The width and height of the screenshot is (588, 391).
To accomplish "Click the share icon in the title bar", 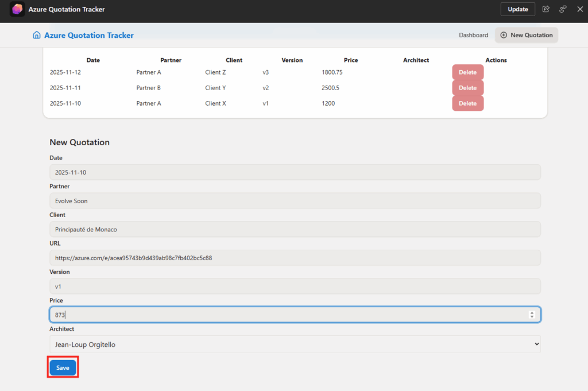I will tap(546, 9).
